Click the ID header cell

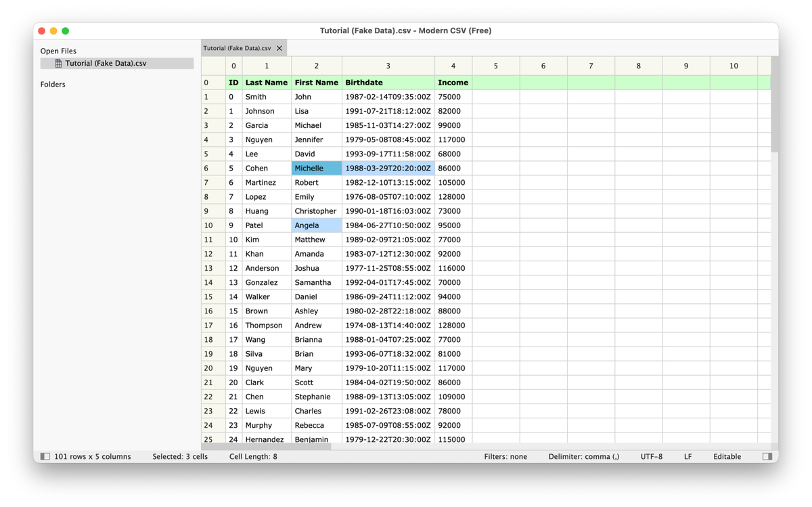(x=234, y=83)
